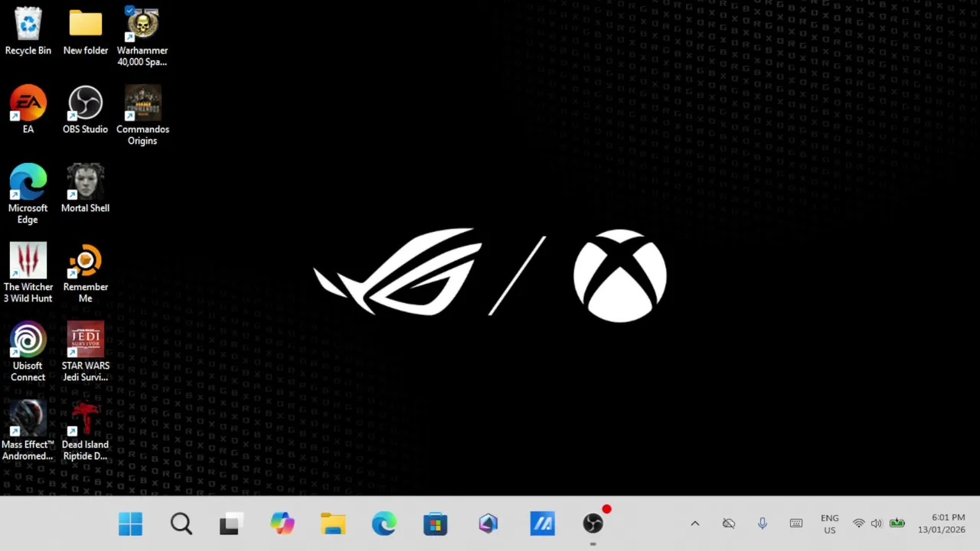Select the Warhammer 40,000 shortcut icon

(142, 37)
